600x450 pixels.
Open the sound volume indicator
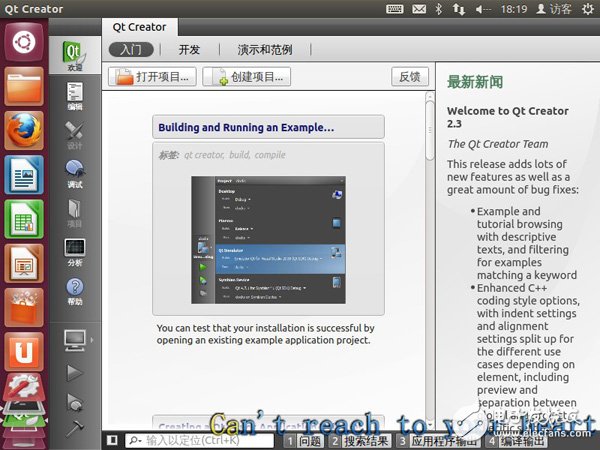[483, 9]
